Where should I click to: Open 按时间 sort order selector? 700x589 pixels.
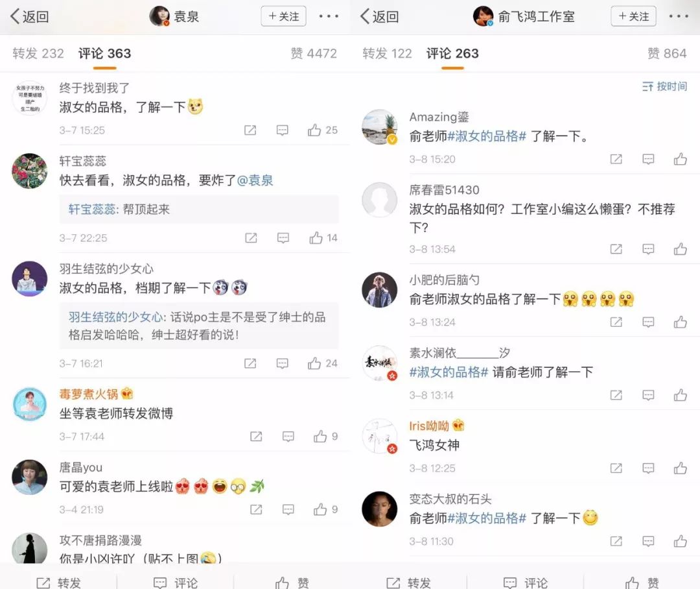pos(665,86)
